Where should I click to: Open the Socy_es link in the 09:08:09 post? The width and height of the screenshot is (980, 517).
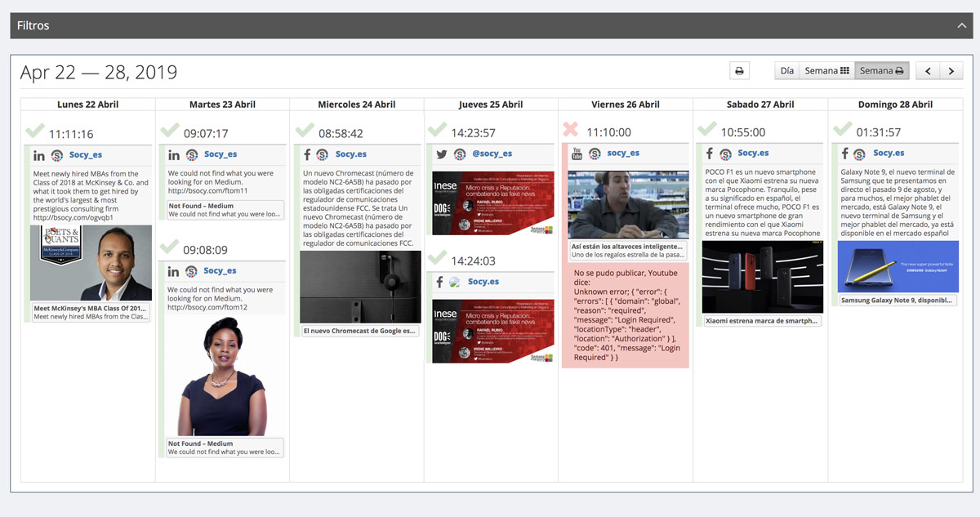click(220, 270)
